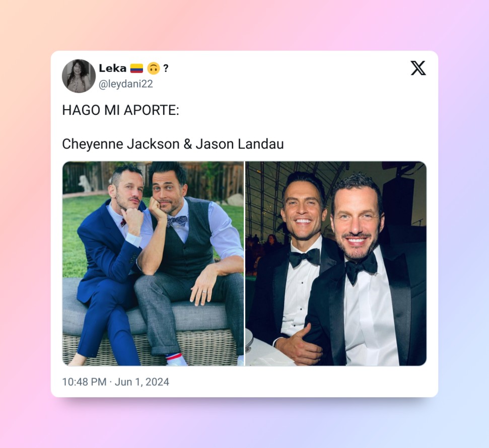Viewport: 489px width, 448px height.
Task: Select the HAGO MI APORTE text line
Action: [x=121, y=110]
